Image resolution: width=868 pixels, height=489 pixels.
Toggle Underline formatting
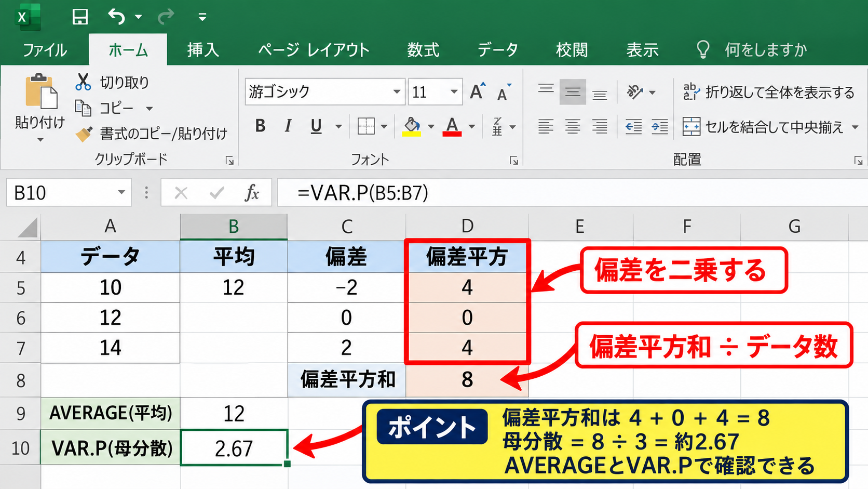[316, 126]
